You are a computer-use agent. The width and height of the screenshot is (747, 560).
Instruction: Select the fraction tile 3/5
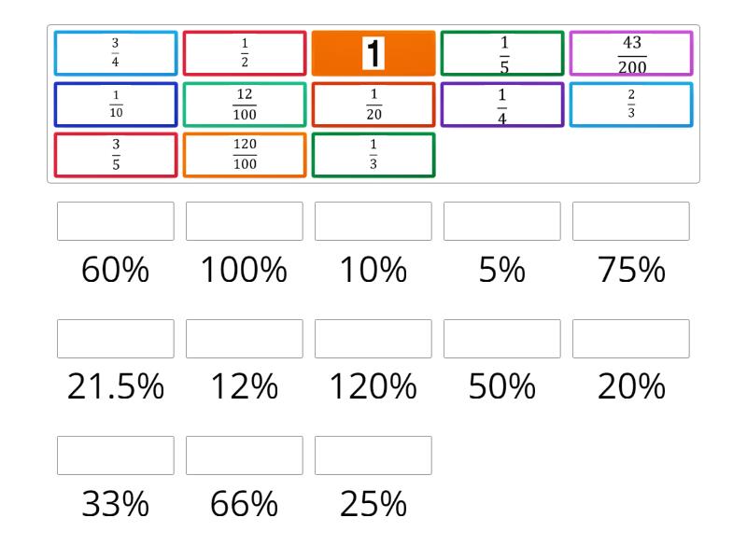click(114, 157)
